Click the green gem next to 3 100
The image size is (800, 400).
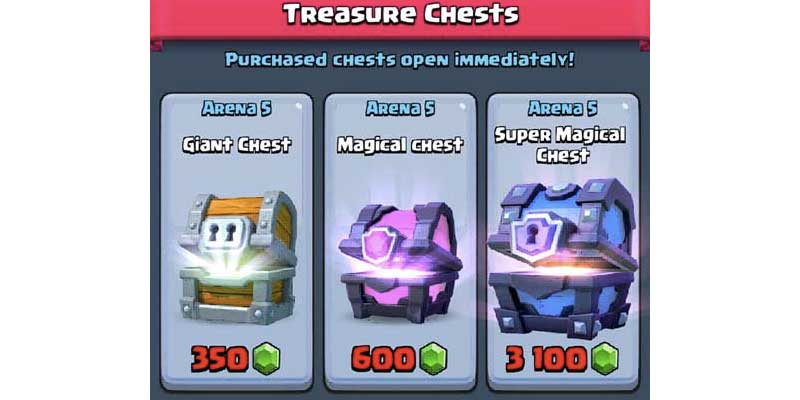pyautogui.click(x=605, y=359)
